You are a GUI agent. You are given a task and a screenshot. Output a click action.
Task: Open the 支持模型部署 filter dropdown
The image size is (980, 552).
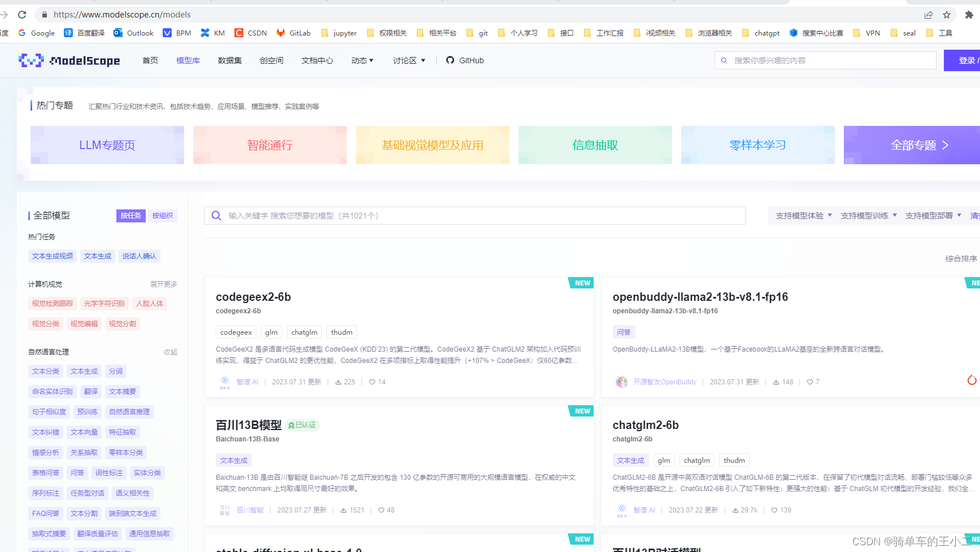933,216
